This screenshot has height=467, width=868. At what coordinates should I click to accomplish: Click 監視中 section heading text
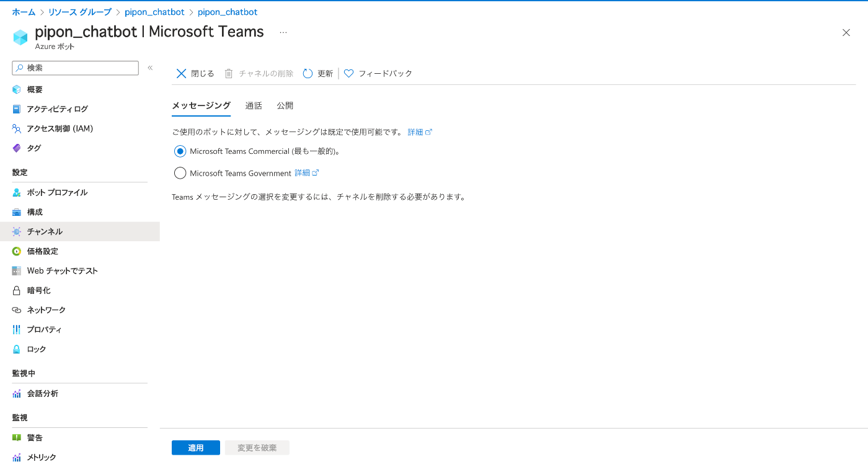coord(24,373)
